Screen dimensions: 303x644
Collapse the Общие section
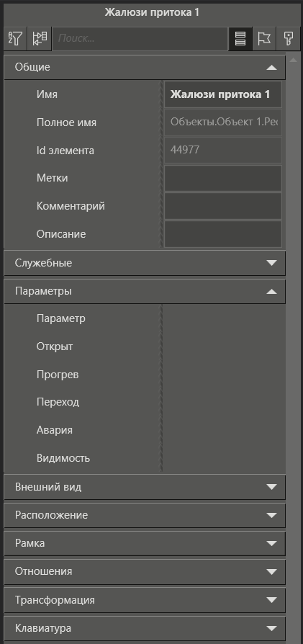[145, 67]
